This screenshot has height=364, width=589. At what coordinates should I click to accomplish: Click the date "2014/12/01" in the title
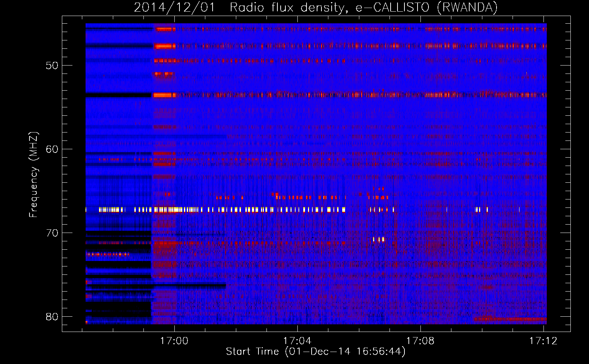click(175, 7)
